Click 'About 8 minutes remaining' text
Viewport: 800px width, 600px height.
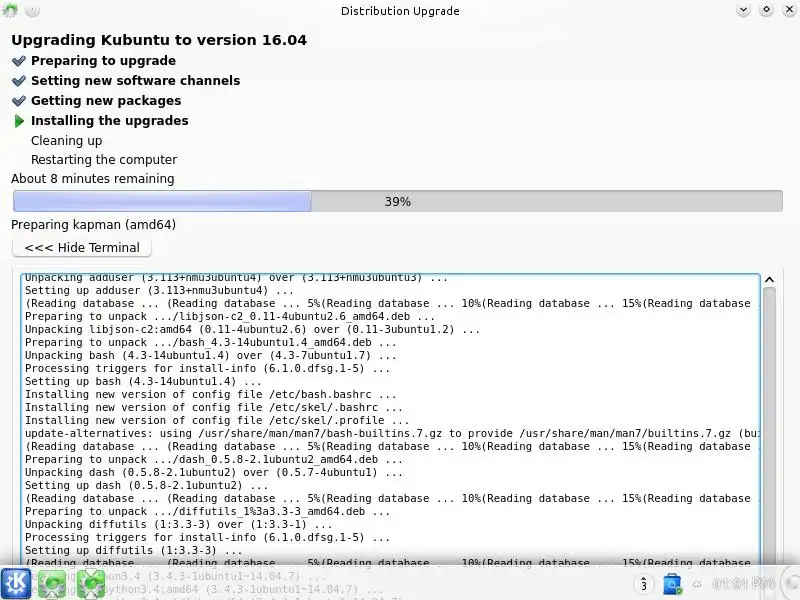click(x=93, y=179)
